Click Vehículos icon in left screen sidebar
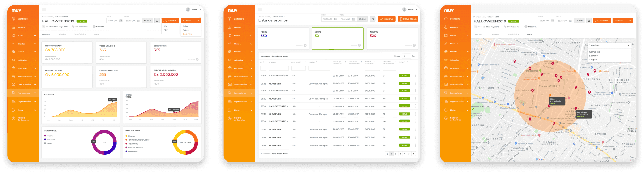This screenshot has width=644, height=172. pos(13,60)
